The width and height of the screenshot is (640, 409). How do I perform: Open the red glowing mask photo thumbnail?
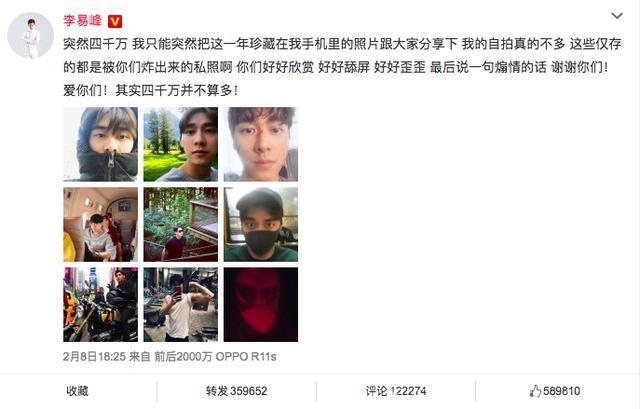[x=261, y=305]
